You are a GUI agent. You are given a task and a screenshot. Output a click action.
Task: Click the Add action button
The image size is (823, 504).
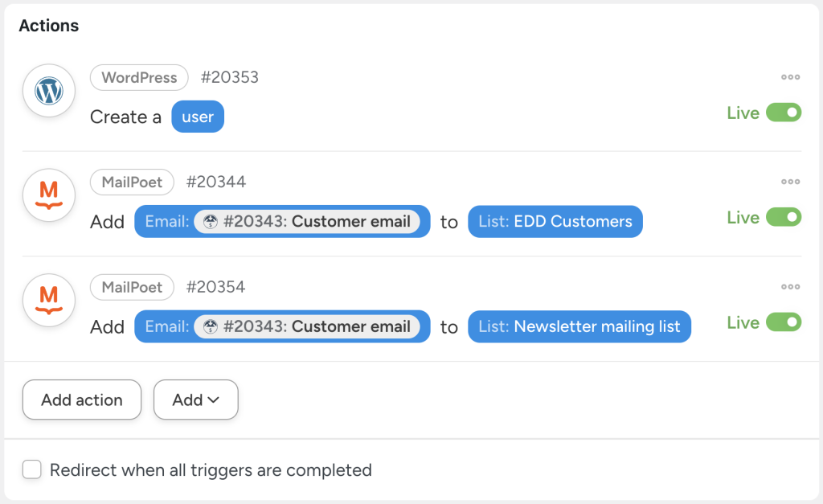pos(81,400)
